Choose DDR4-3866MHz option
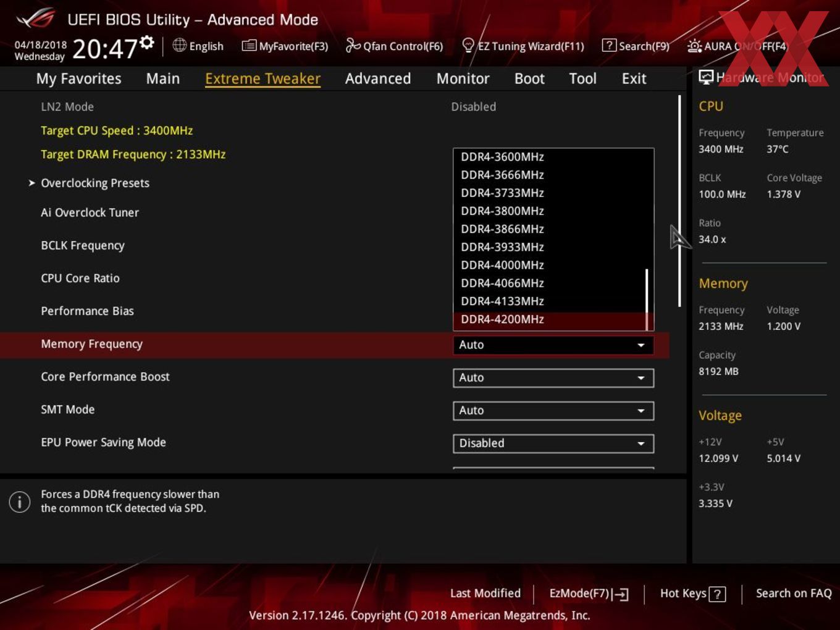 point(550,229)
